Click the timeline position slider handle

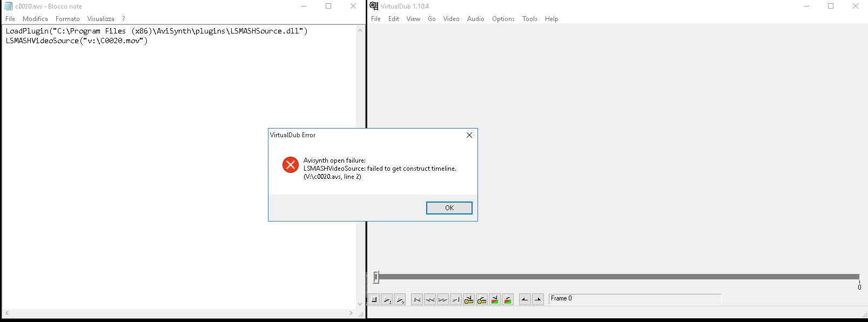(x=376, y=277)
